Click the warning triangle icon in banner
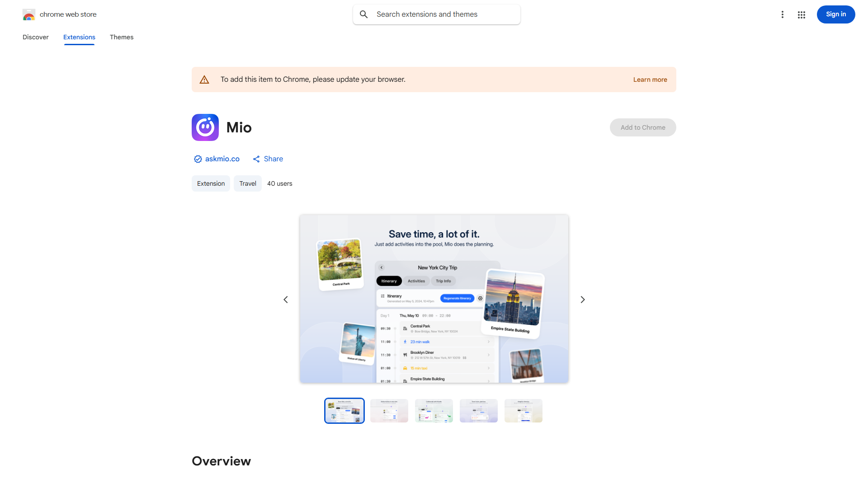This screenshot has height=488, width=868. (x=204, y=80)
